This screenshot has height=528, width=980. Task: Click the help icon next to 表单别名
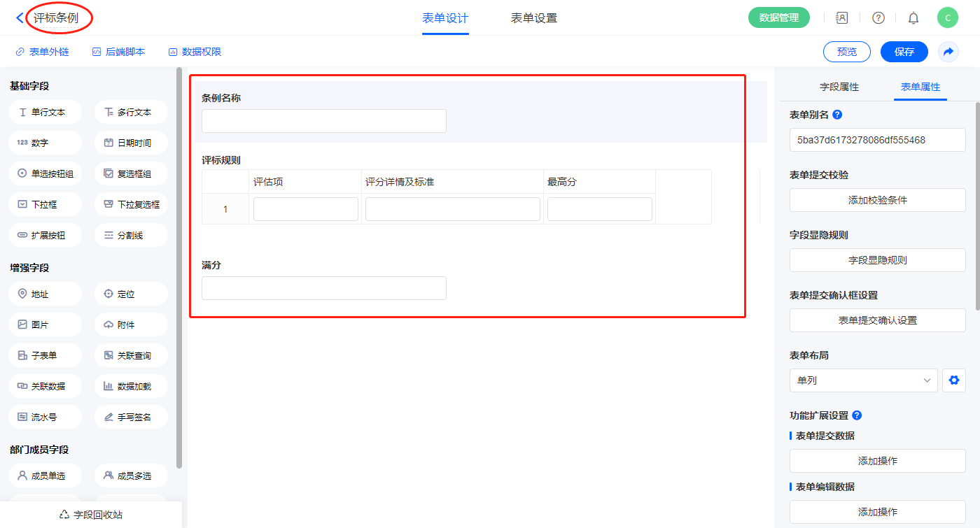[x=837, y=115]
